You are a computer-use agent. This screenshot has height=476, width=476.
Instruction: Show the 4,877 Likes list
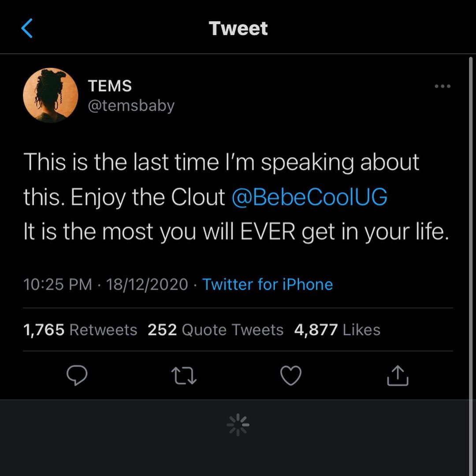[x=337, y=330]
